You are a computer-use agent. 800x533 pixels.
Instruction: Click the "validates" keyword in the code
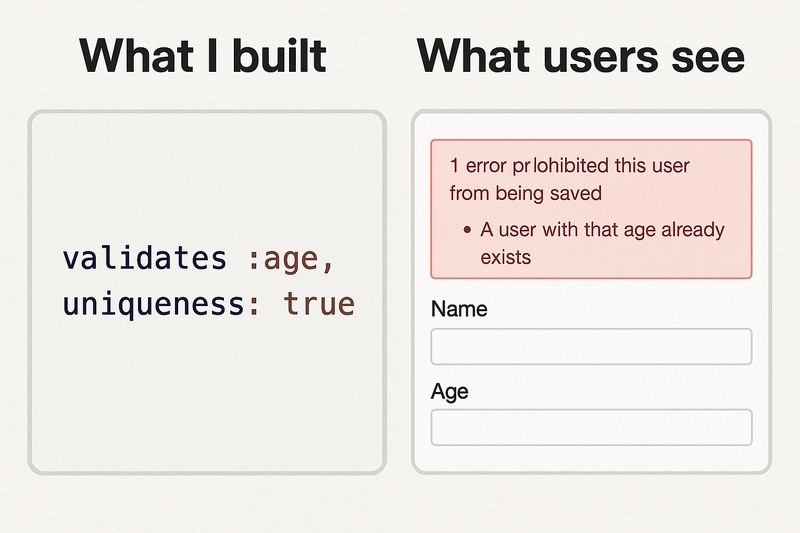(x=145, y=258)
